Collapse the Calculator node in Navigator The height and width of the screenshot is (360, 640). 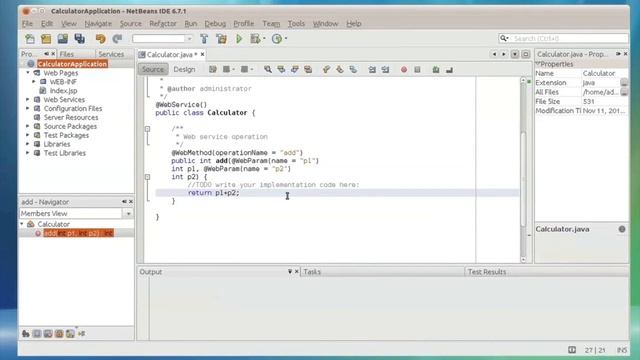(22, 224)
